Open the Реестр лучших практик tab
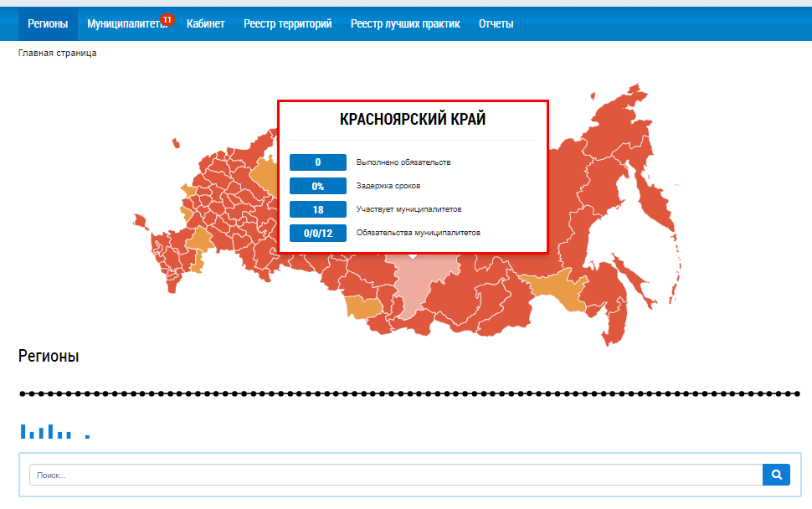 405,23
